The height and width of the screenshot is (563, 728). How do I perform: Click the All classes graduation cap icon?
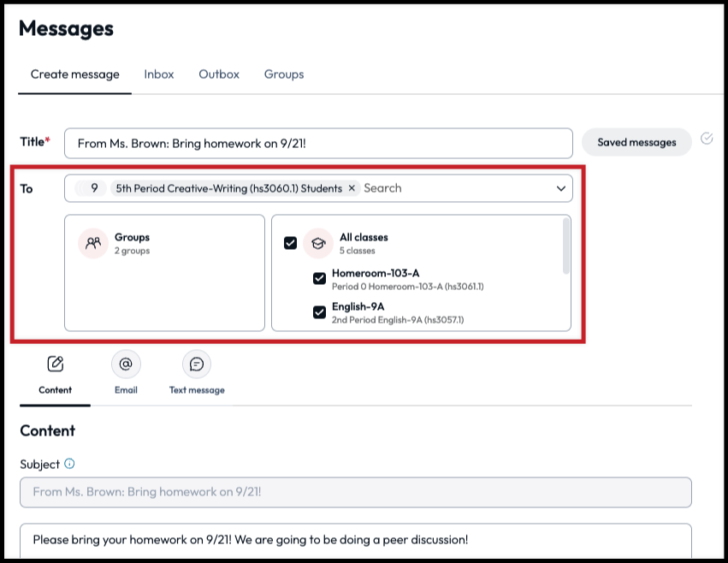pyautogui.click(x=318, y=243)
